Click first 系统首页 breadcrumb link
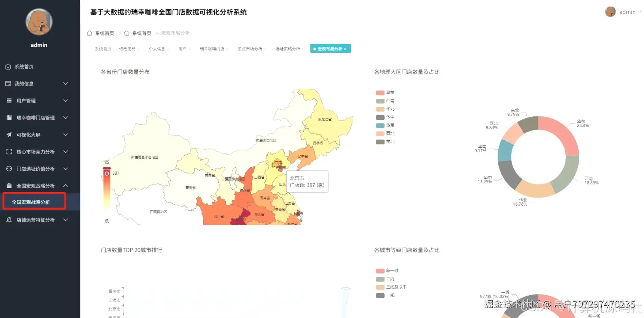Image resolution: width=644 pixels, height=318 pixels. coord(104,33)
